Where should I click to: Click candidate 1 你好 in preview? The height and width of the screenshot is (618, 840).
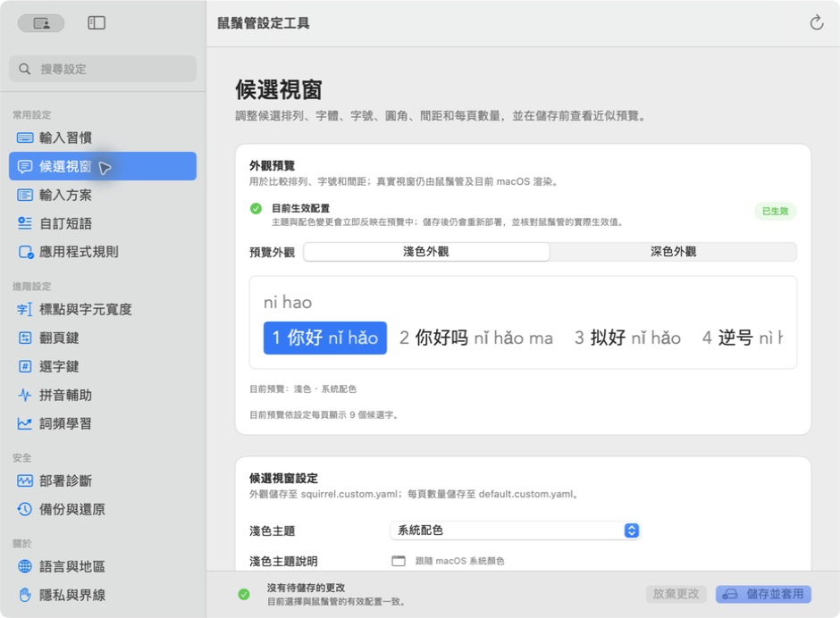325,338
